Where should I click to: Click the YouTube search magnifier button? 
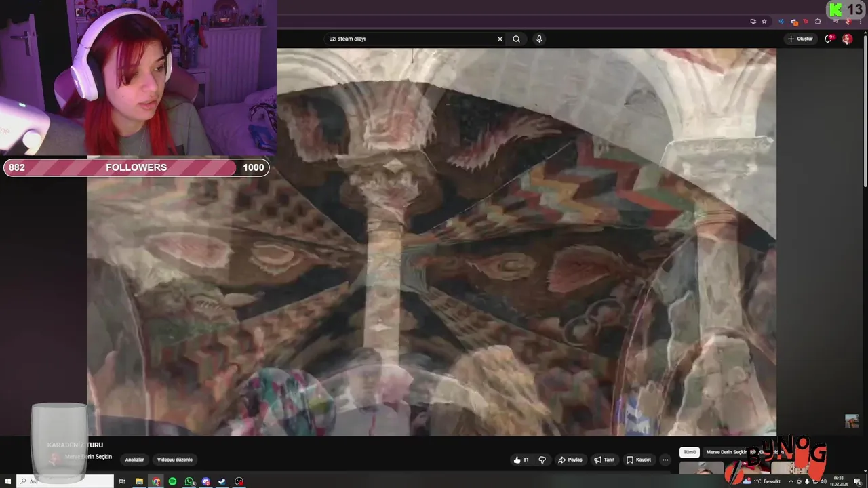pos(516,39)
